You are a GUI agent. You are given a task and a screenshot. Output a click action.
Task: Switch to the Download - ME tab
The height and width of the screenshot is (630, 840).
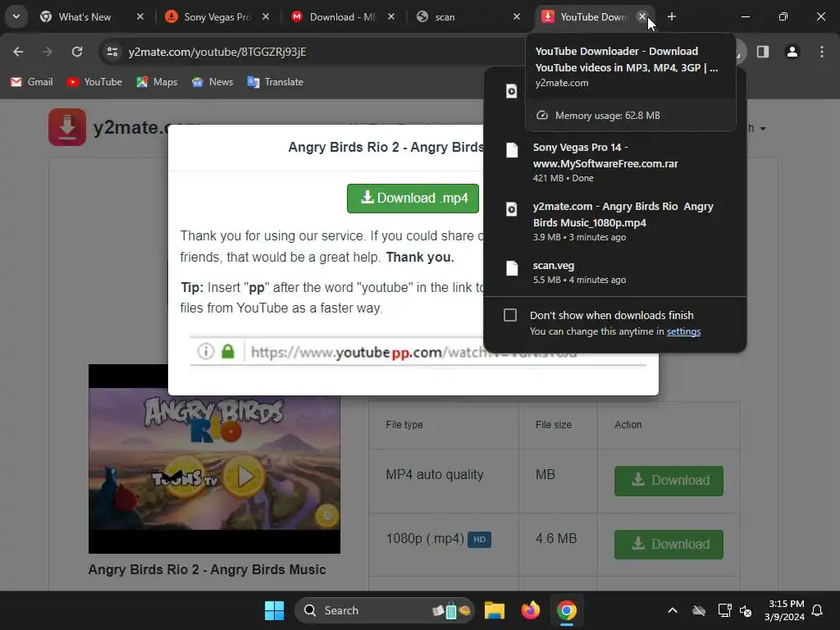coord(343,16)
